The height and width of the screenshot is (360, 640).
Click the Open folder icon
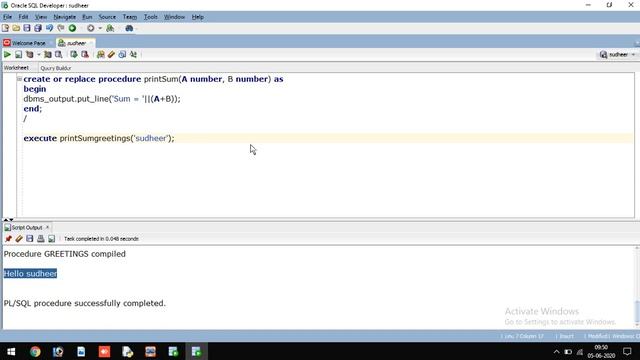click(16, 28)
